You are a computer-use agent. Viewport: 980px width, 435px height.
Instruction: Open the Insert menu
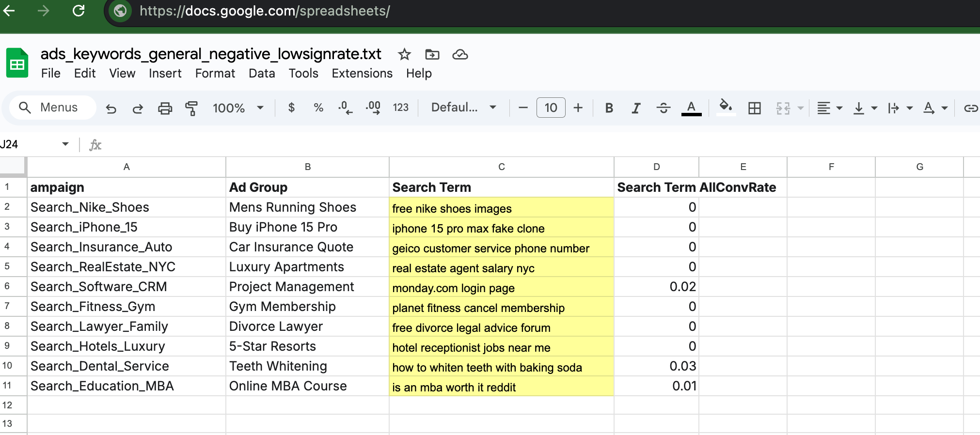click(165, 73)
